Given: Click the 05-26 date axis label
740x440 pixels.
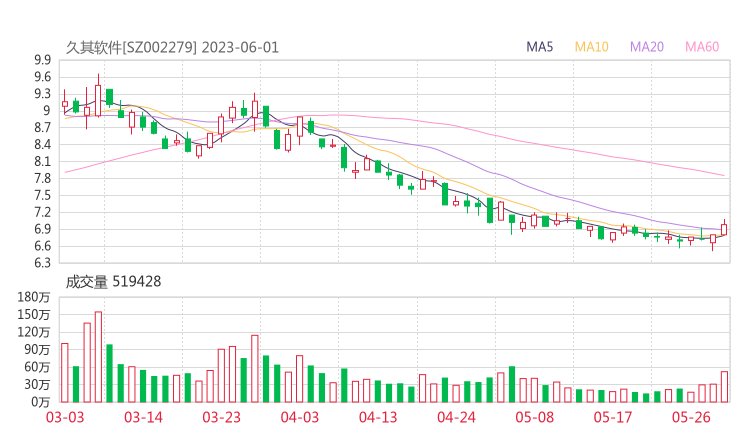Looking at the screenshot, I should point(691,417).
